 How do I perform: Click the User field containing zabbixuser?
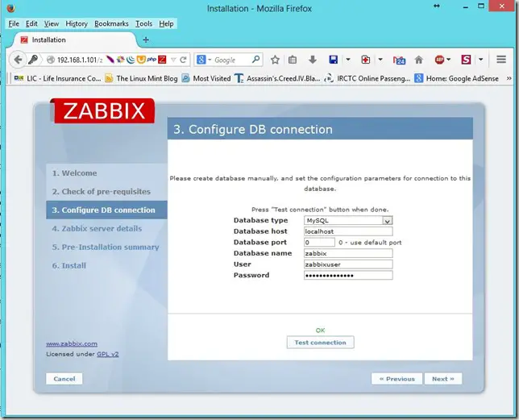tap(348, 264)
